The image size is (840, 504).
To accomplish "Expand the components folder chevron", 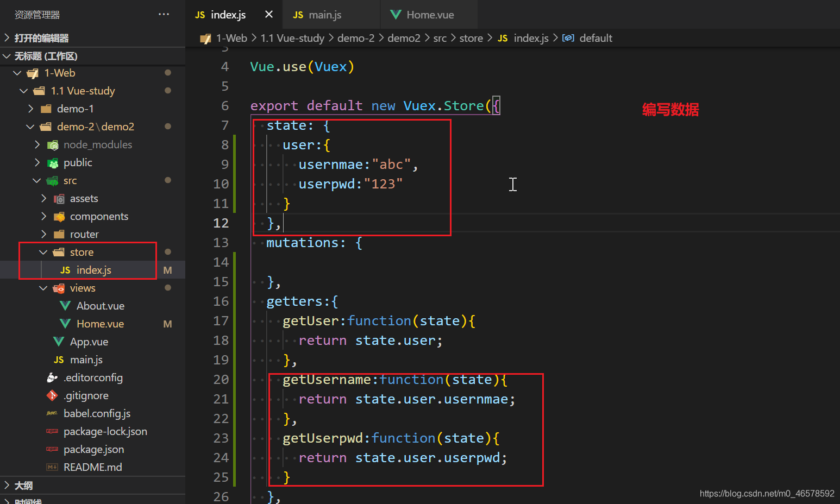I will [43, 216].
